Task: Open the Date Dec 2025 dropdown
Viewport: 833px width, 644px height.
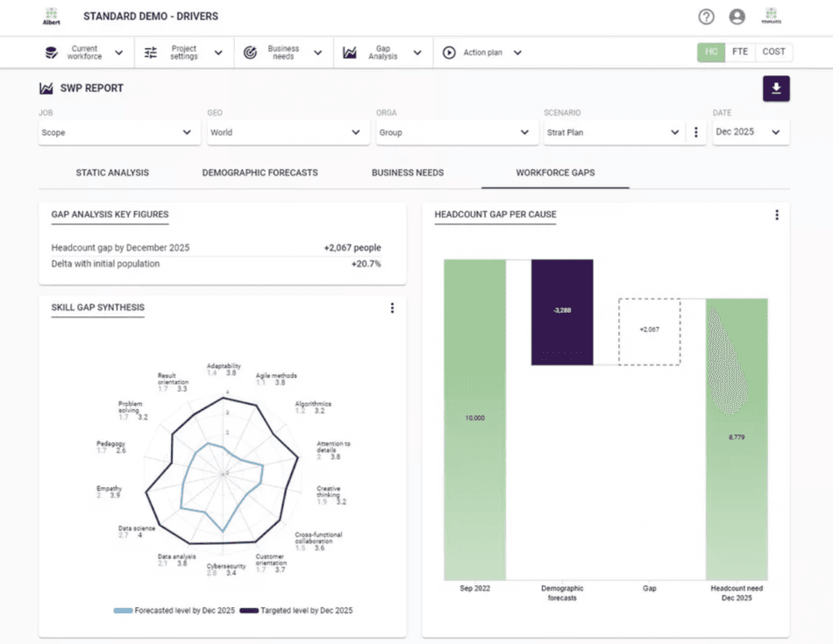Action: tap(750, 132)
